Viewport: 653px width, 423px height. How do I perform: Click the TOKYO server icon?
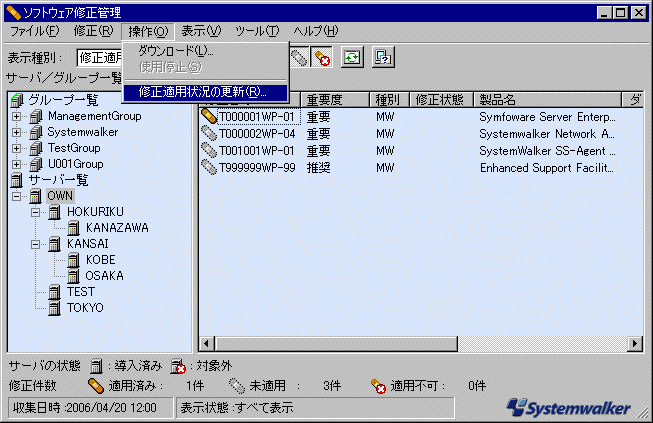(x=55, y=308)
